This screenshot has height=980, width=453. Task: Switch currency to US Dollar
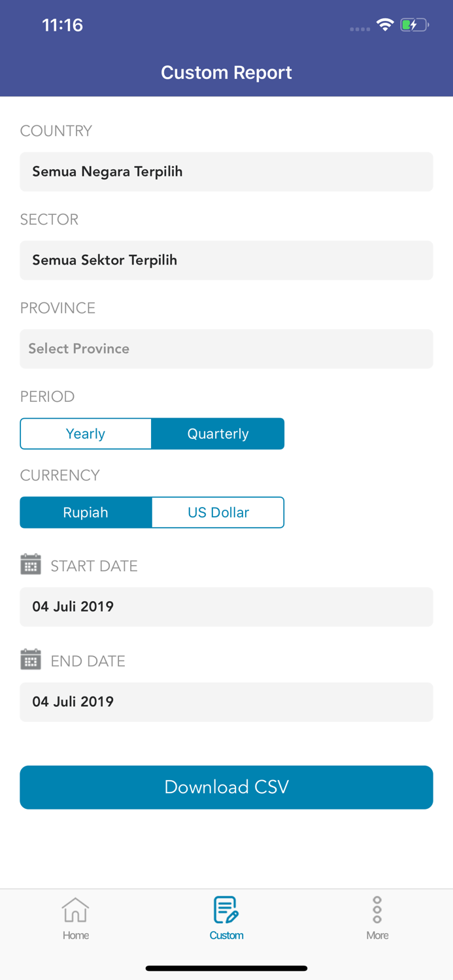(x=218, y=512)
